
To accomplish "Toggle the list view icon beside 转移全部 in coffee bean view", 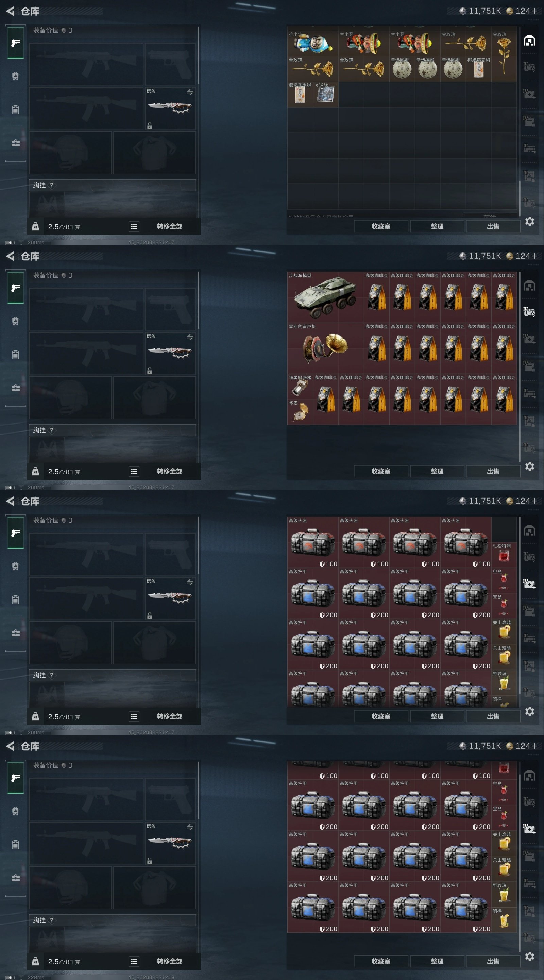I will 134,471.
